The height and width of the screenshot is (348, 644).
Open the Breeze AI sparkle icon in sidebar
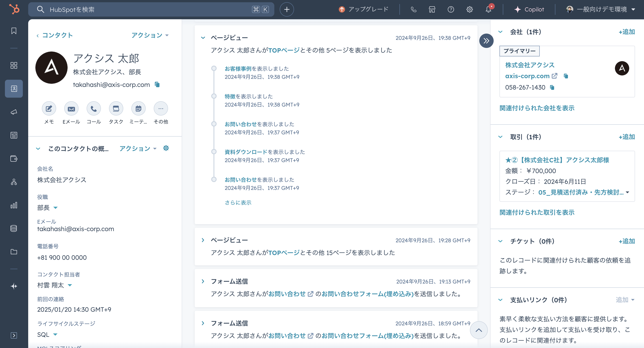pyautogui.click(x=14, y=286)
